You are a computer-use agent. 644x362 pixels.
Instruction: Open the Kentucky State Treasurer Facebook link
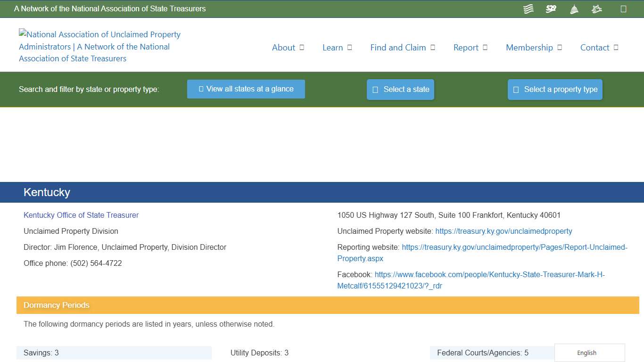(490, 274)
